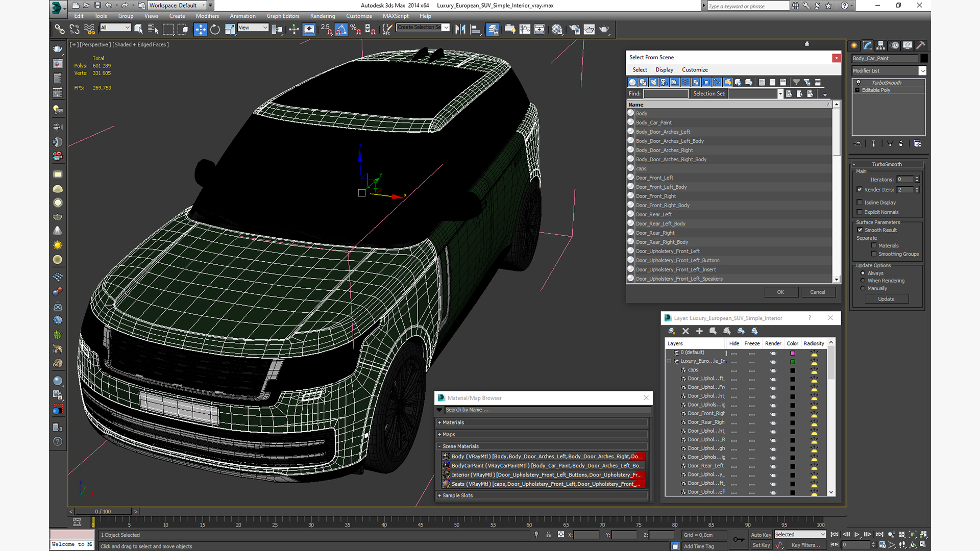The image size is (980, 551).
Task: Toggle the TurboSmooth modifier light bulb
Action: (x=858, y=83)
